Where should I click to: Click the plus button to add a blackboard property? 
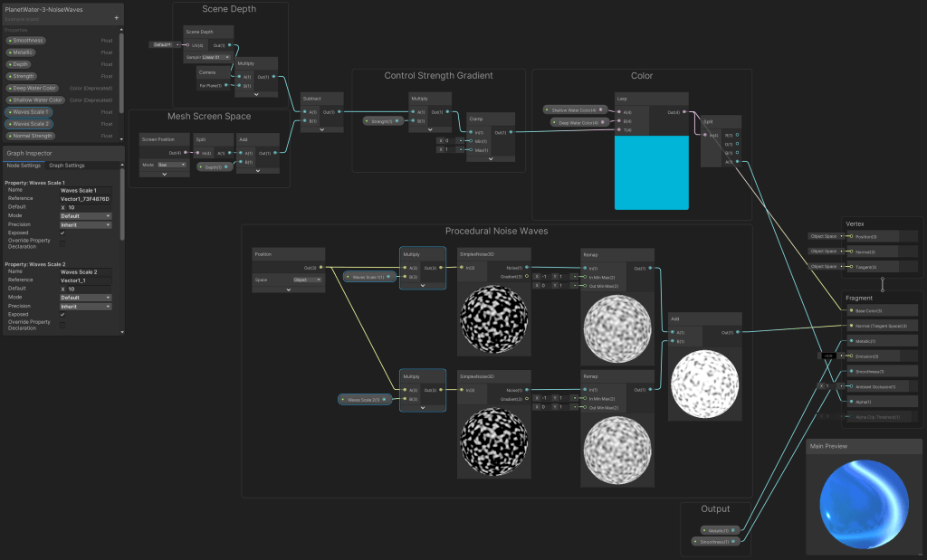(x=116, y=17)
